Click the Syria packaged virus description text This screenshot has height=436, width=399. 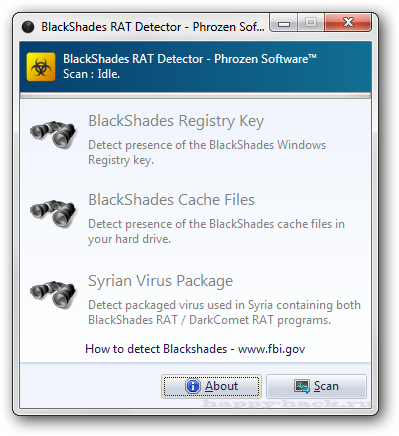point(224,312)
